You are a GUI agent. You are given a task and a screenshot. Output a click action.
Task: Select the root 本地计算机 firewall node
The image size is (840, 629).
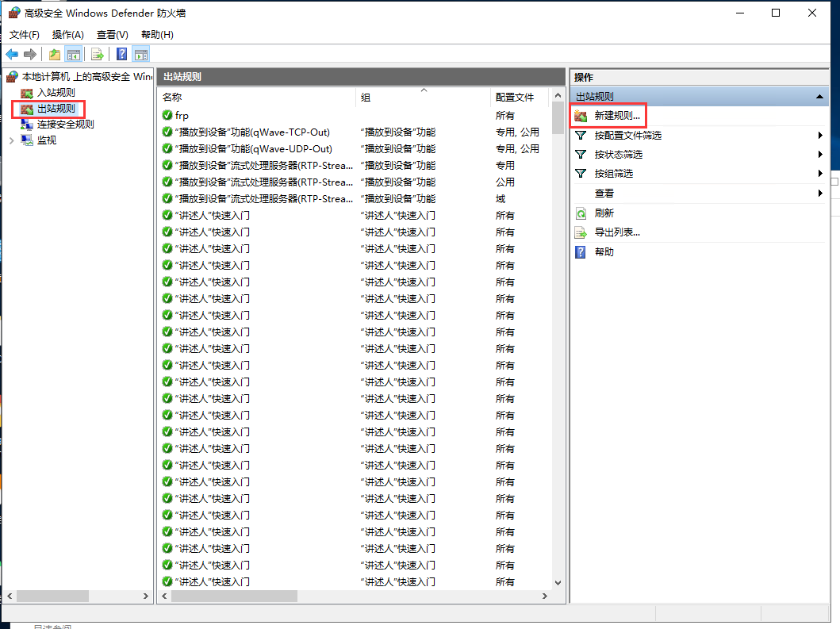pos(86,77)
